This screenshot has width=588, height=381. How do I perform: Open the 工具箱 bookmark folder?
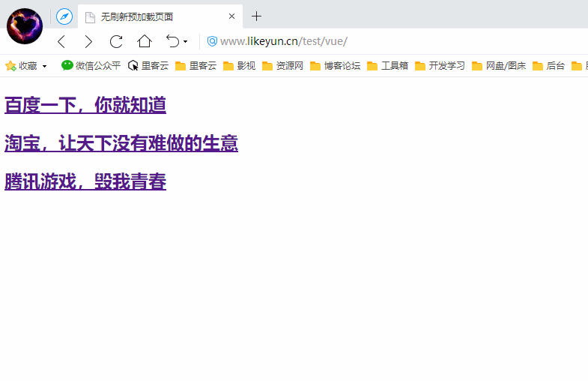coord(387,66)
